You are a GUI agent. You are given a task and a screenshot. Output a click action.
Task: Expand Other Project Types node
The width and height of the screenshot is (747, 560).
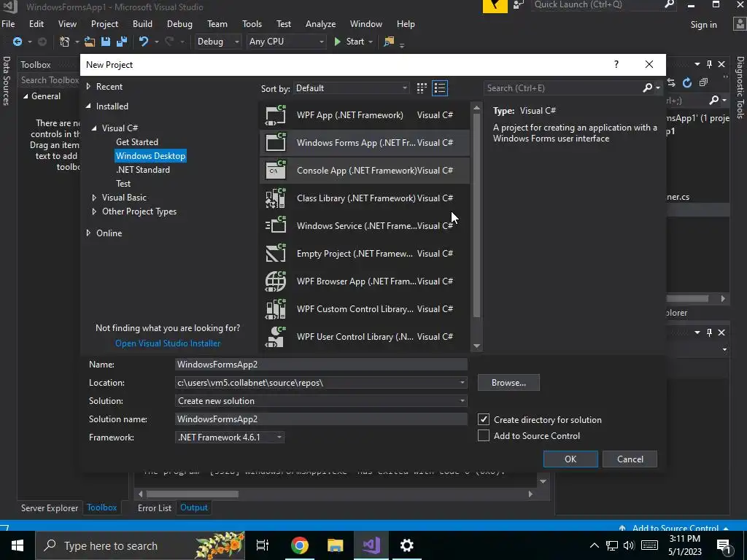94,211
